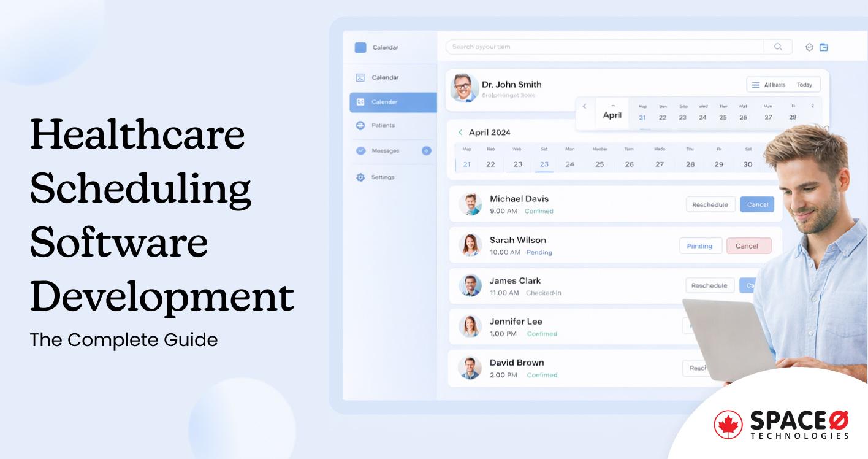Toggle the Today view button
Screen dimensions: 868x459
tap(805, 85)
